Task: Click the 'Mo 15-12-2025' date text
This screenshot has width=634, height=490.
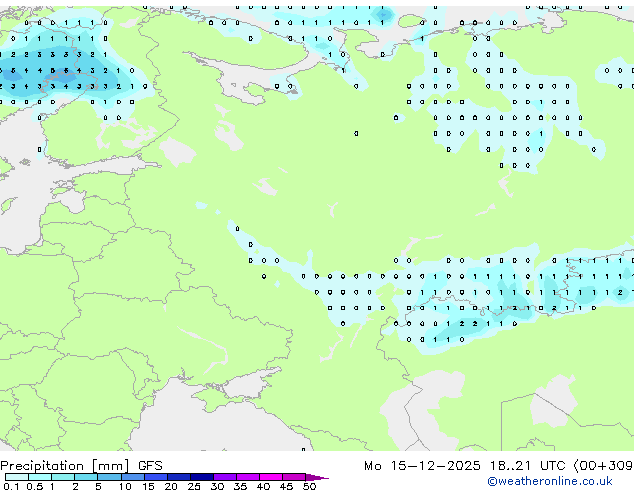Action: (422, 466)
